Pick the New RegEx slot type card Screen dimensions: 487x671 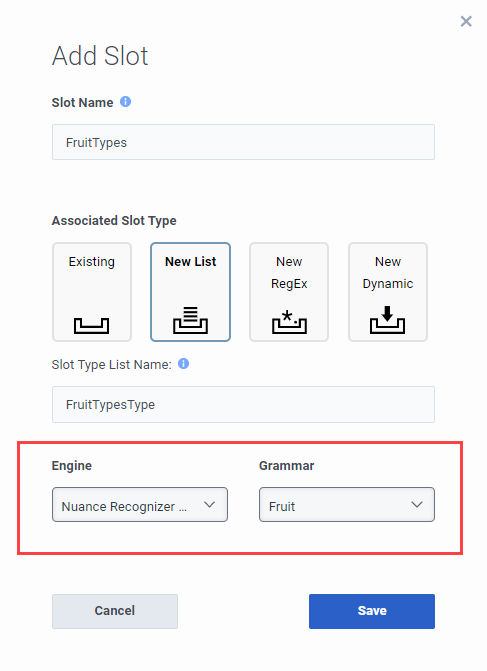click(289, 292)
